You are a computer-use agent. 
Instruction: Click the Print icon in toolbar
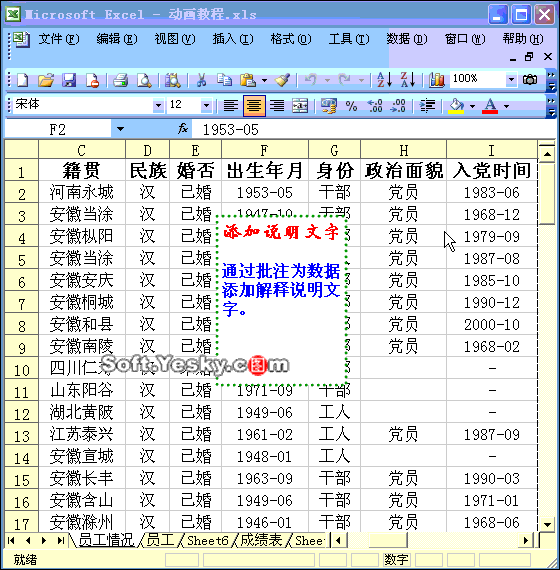point(120,80)
